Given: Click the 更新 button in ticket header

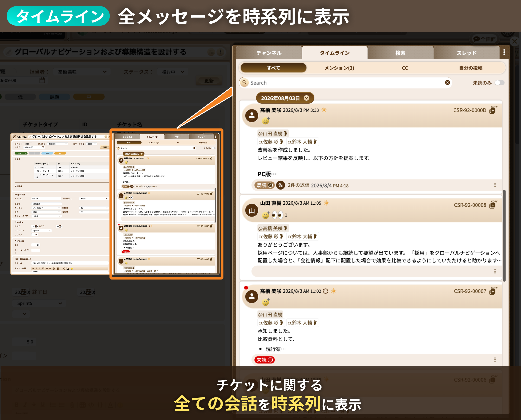Looking at the screenshot, I should click(x=209, y=81).
